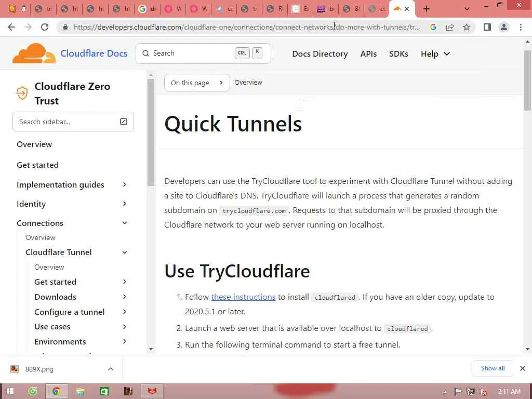Collapse the Connections section
532x399 pixels.
[x=125, y=223]
